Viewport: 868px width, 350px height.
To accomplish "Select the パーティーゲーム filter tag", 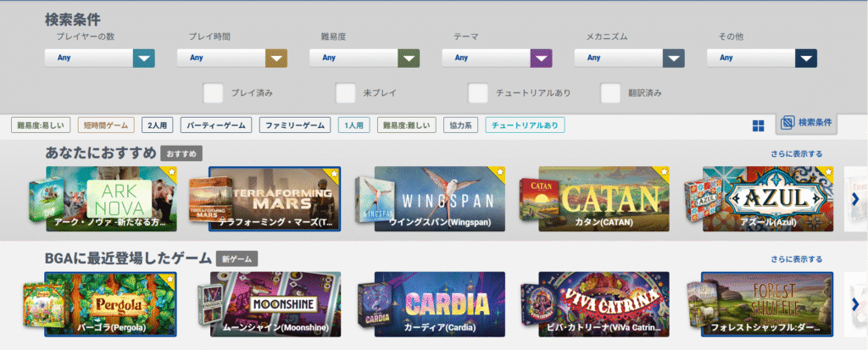I will pos(216,125).
